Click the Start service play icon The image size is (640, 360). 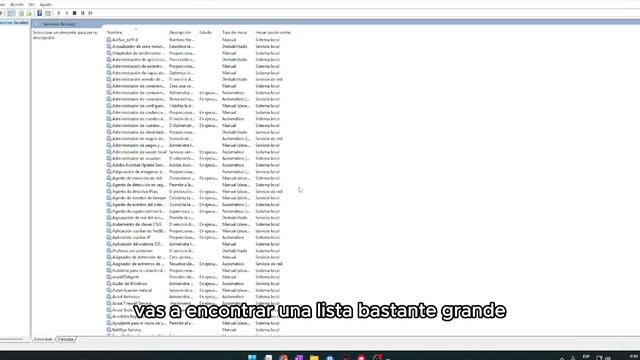tap(59, 13)
